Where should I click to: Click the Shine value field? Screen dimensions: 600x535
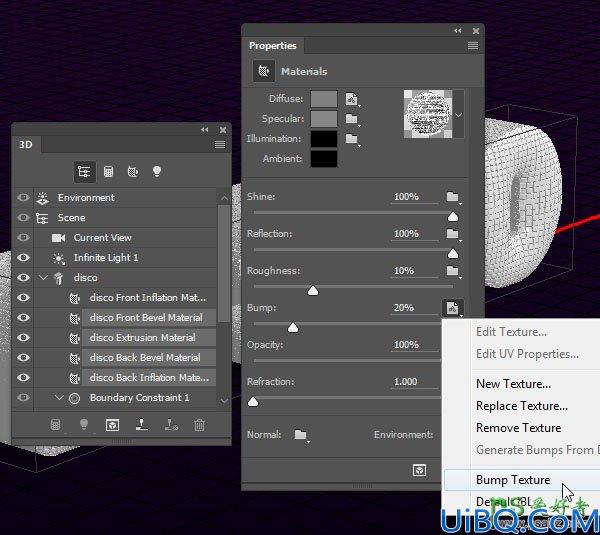(414, 197)
